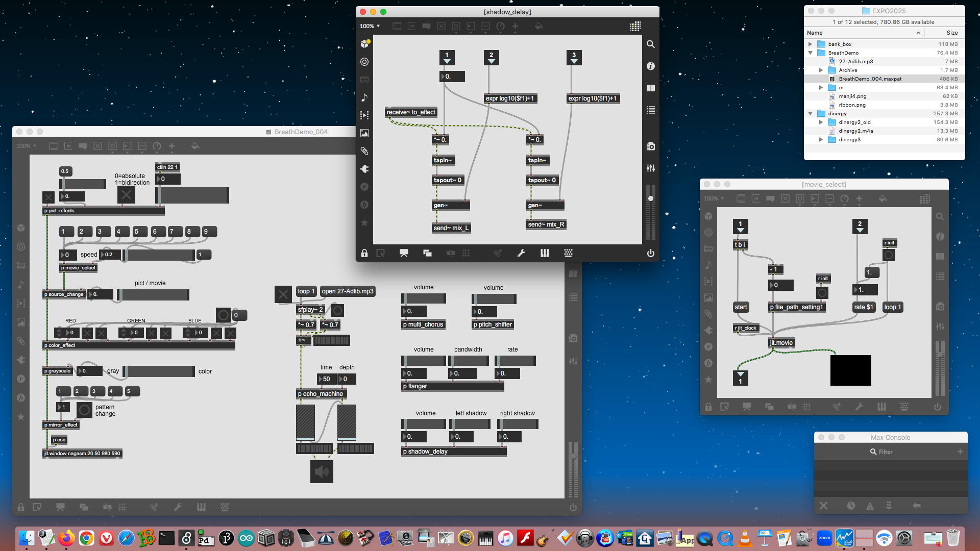Screen dimensions: 980x551
Task: Open the audio notes browser in shadow_delay
Action: [x=364, y=97]
